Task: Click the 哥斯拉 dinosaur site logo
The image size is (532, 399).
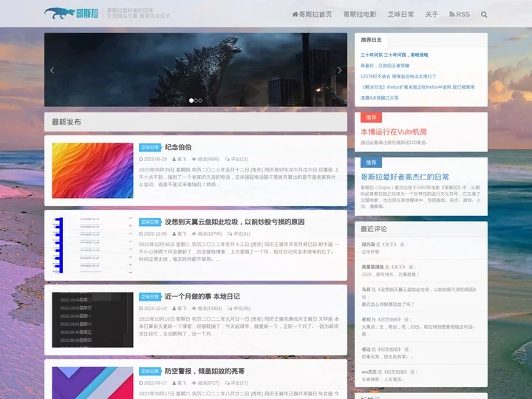Action: click(x=72, y=13)
